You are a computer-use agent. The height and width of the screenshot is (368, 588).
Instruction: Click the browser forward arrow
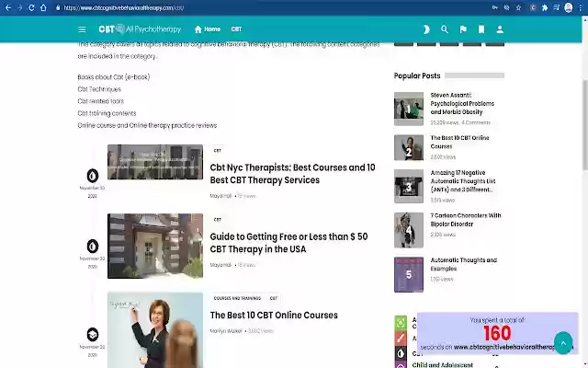coord(20,7)
